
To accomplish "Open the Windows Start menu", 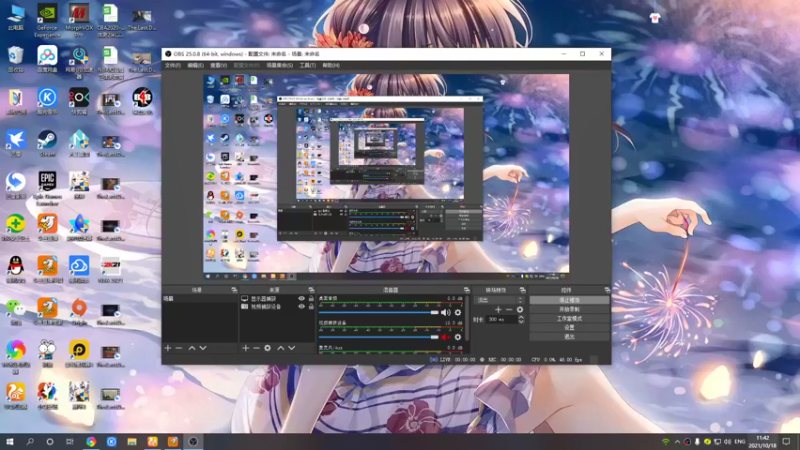I will coord(10,442).
